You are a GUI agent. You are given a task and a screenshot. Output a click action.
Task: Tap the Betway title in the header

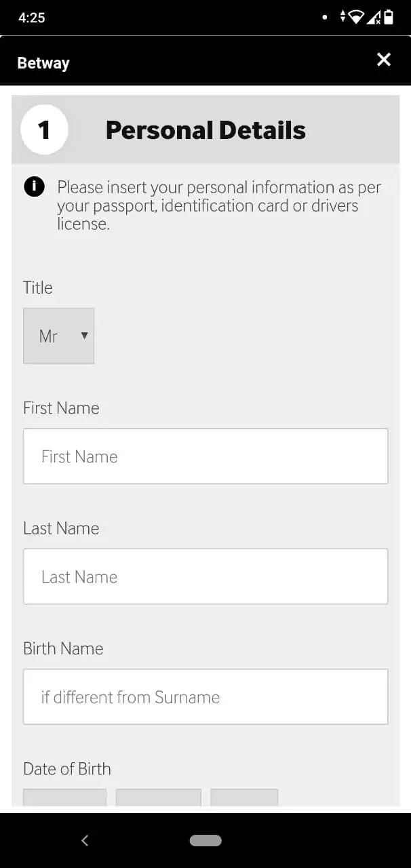(43, 63)
